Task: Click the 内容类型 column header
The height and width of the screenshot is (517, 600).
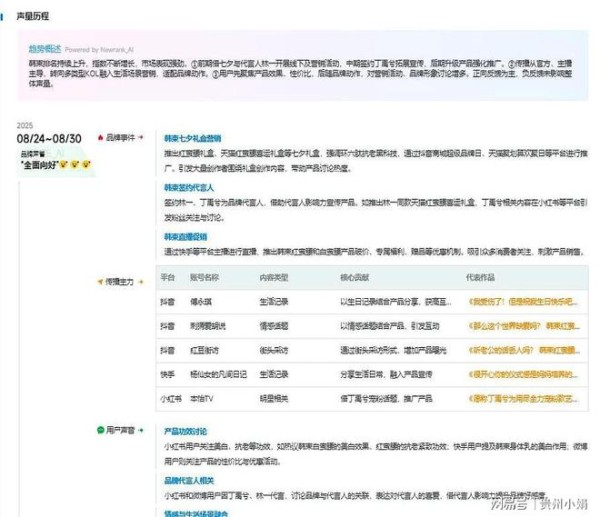Action: pyautogui.click(x=274, y=277)
